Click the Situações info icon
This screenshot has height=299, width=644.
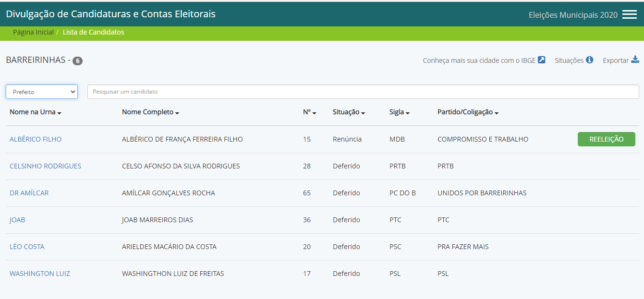coord(589,60)
